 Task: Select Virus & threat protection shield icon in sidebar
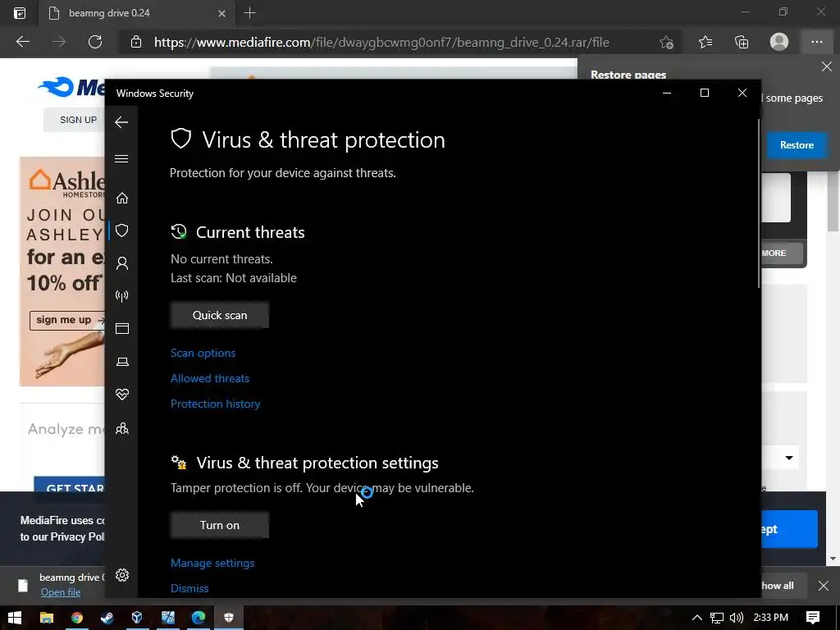tap(122, 231)
